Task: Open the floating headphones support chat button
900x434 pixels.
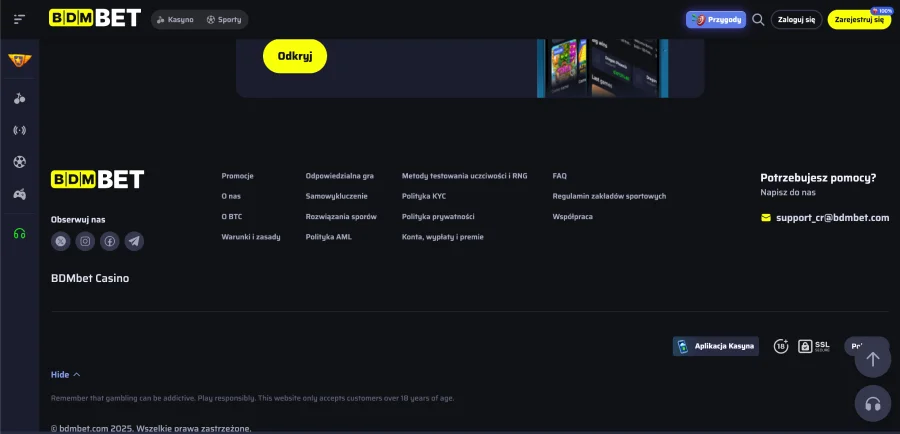Action: coord(872,404)
